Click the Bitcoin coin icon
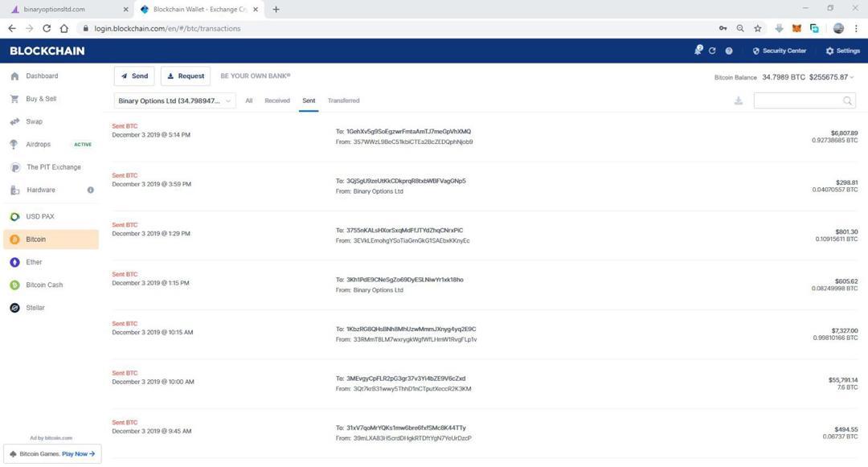Viewport: 868px width, 467px height. click(15, 240)
